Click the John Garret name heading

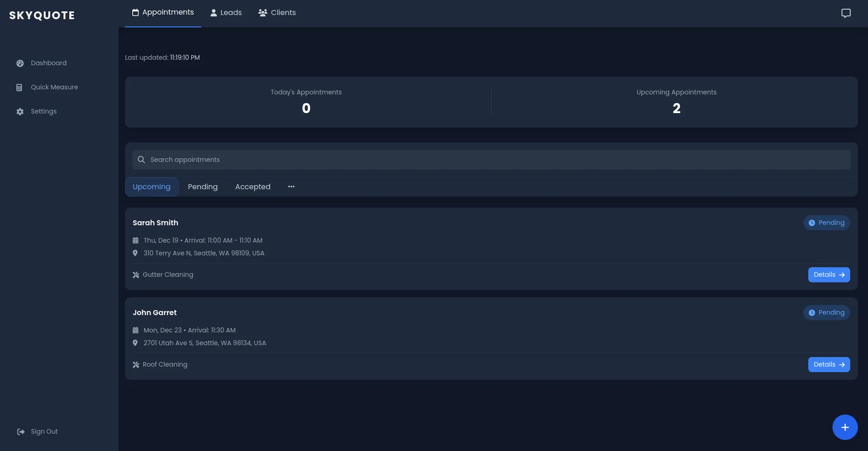tap(155, 312)
